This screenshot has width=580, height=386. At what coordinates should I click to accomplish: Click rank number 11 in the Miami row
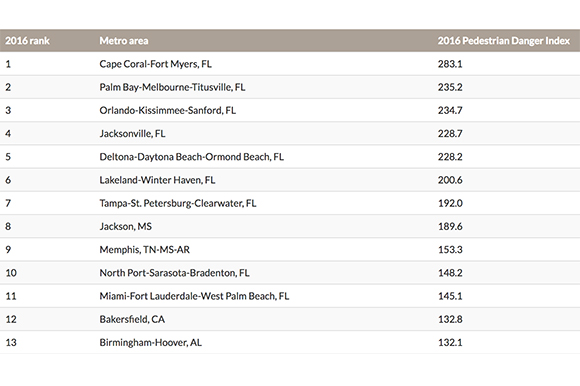pos(11,296)
